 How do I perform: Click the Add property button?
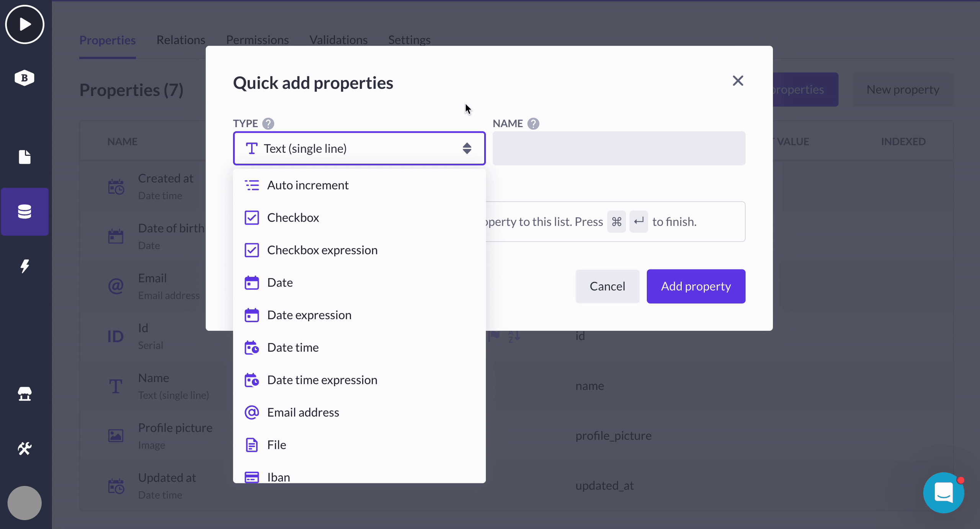point(696,286)
